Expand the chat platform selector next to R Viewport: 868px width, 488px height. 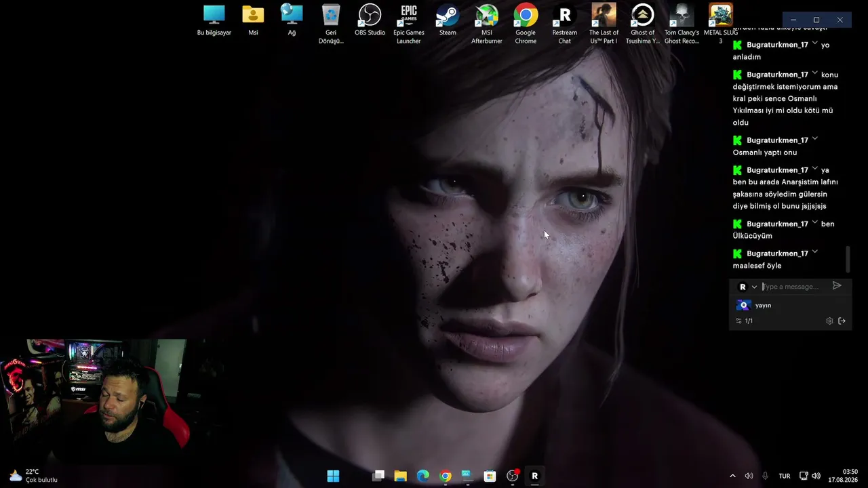tap(754, 287)
